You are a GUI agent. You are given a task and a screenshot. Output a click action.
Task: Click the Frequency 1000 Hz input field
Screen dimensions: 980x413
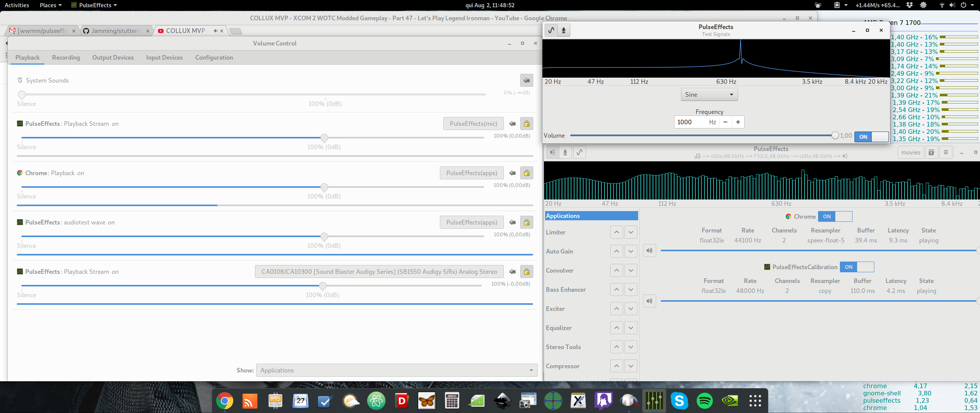[x=696, y=122]
